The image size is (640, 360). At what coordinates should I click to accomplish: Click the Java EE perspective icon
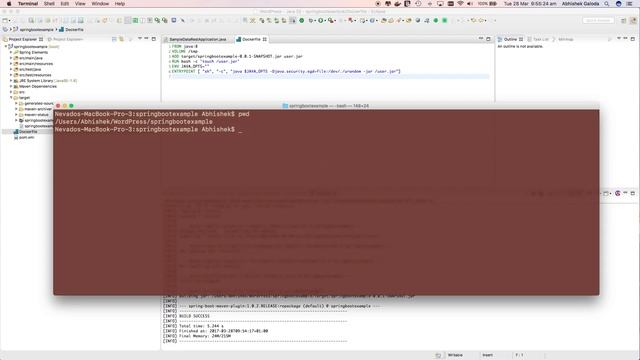(634, 20)
